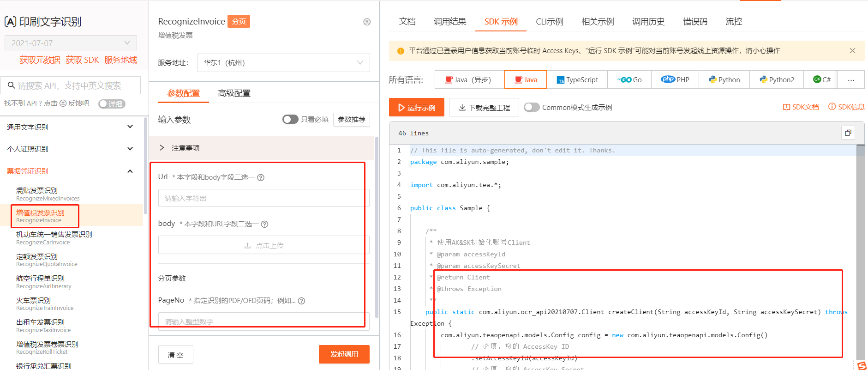Enable Common模式生成示例 switch

point(532,107)
